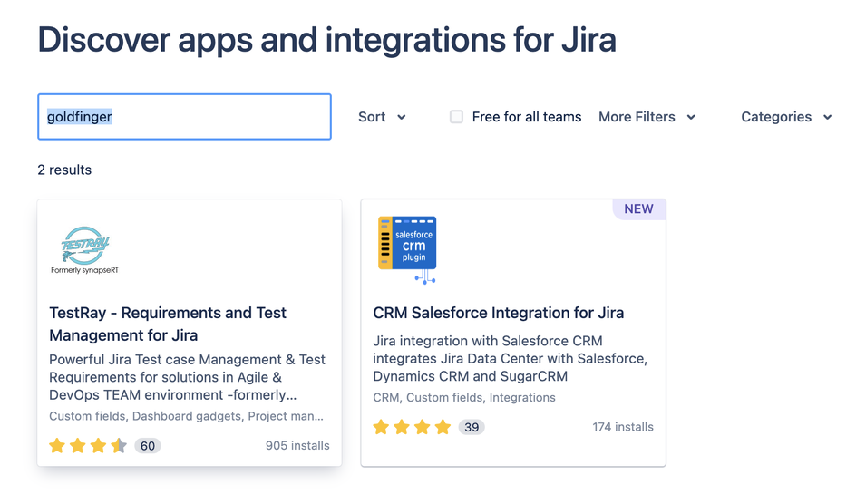Click the TestRay app logo
Screen dimensions: 856x504
(x=85, y=249)
